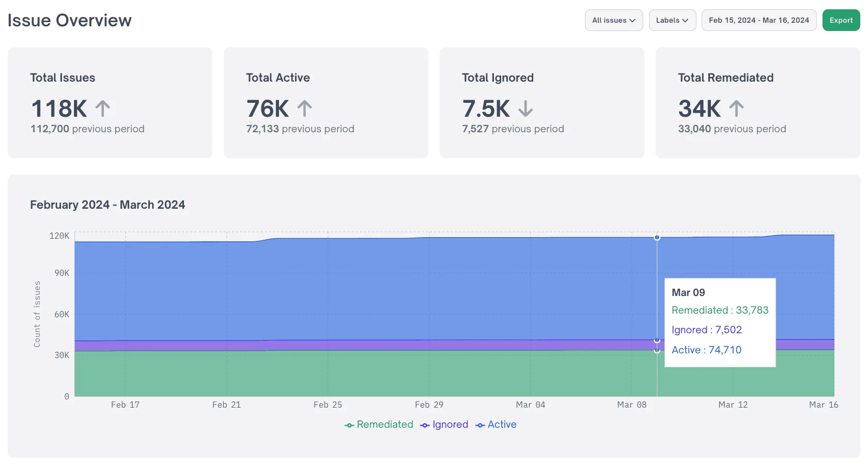Toggle the Active series visibility
The image size is (868, 465).
tap(502, 424)
